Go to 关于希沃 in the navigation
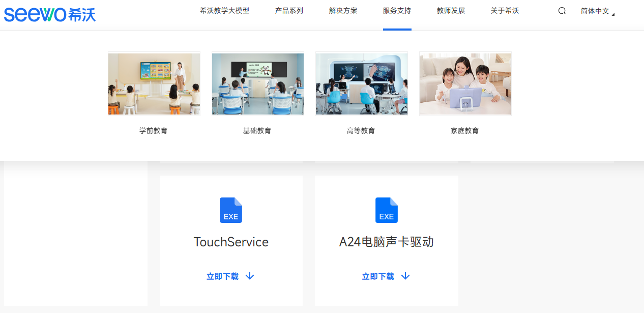Image resolution: width=644 pixels, height=313 pixels. (x=505, y=11)
